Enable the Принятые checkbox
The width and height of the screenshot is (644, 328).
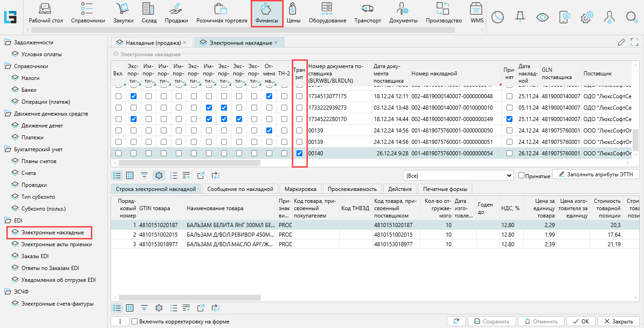pos(522,175)
